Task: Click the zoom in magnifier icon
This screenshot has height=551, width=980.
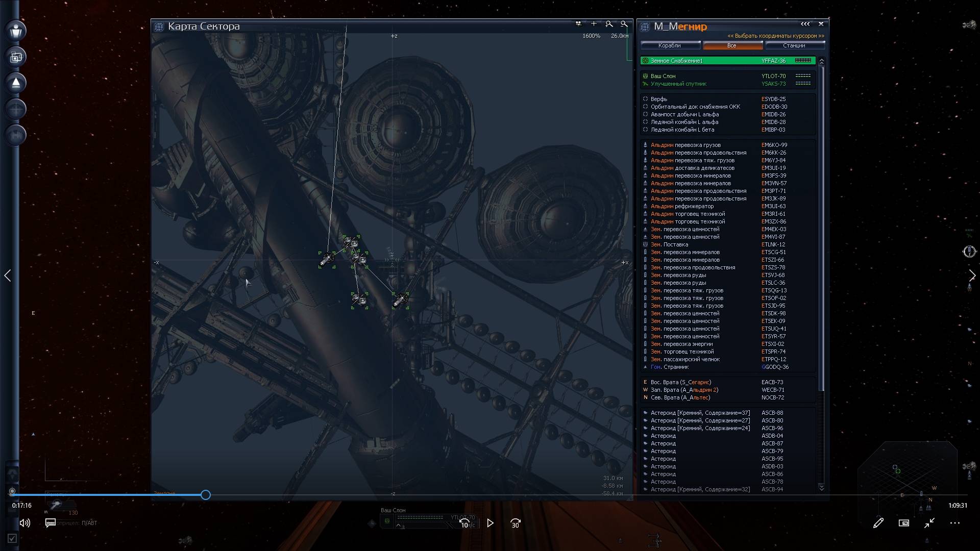Action: (609, 24)
